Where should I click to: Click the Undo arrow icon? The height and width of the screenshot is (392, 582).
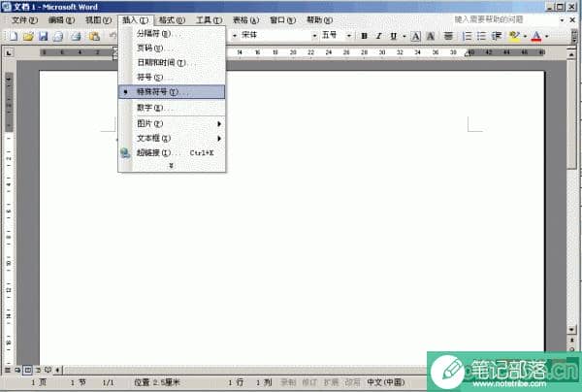coord(113,36)
